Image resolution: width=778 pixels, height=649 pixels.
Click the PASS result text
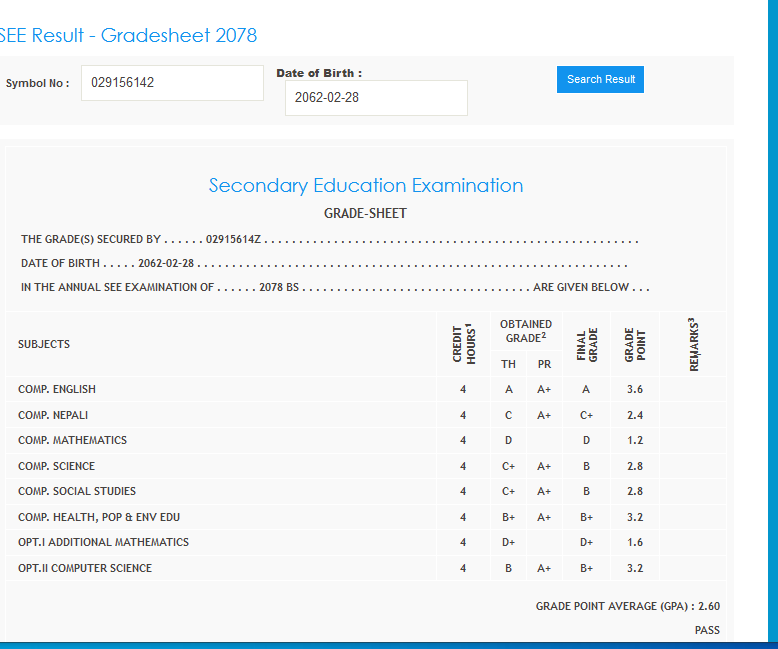pyautogui.click(x=707, y=630)
